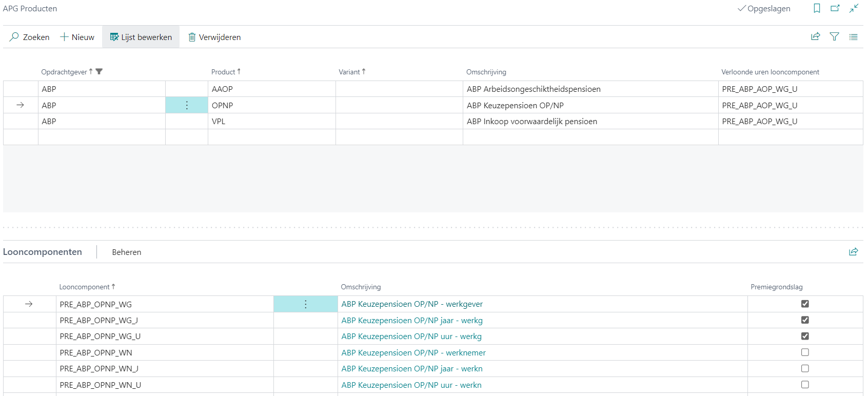Open the Beheren menu
Image resolution: width=868 pixels, height=396 pixels.
127,252
